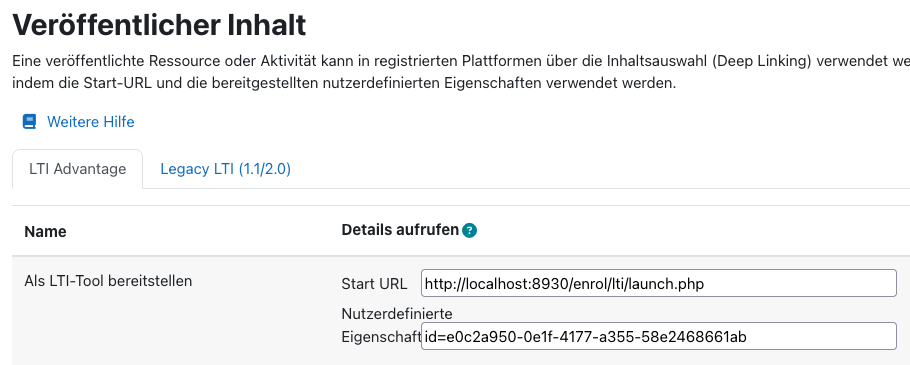Click the Name column header
Screen dimensions: 910x365
45,232
